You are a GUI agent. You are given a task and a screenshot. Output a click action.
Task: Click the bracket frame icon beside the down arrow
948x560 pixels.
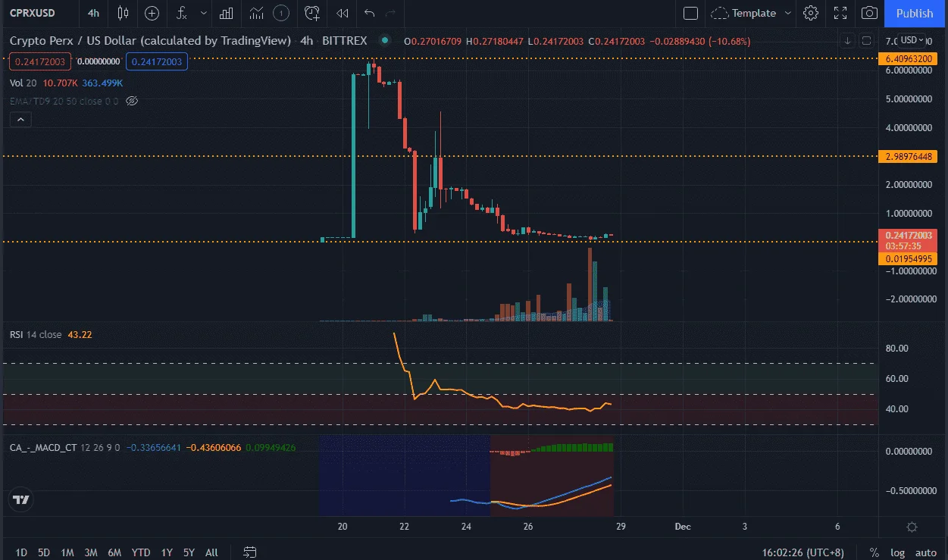click(x=866, y=40)
